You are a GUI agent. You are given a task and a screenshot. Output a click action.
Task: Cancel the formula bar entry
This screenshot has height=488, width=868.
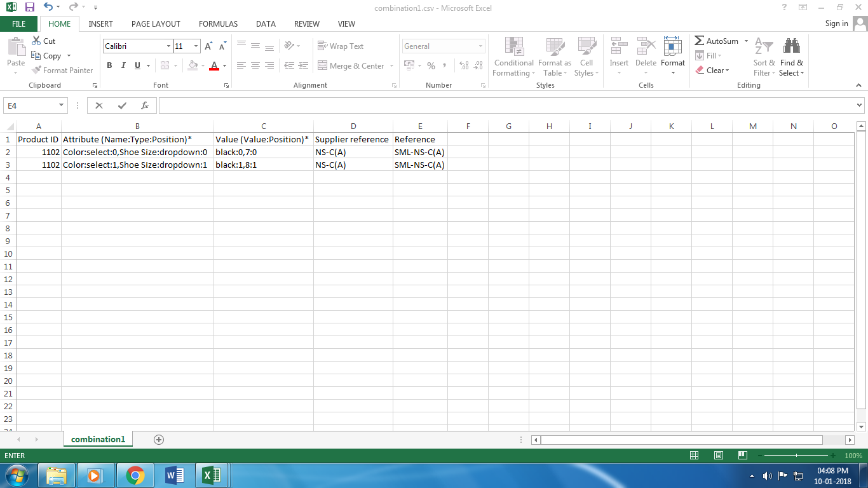point(99,105)
